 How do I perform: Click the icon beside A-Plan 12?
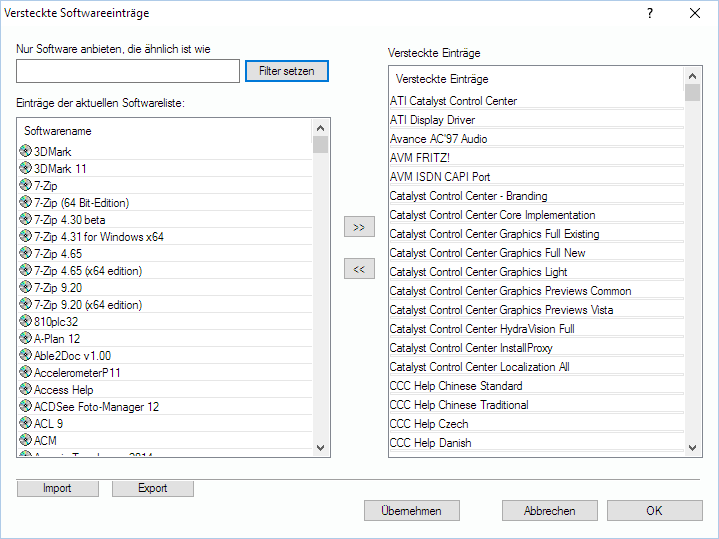(26, 338)
